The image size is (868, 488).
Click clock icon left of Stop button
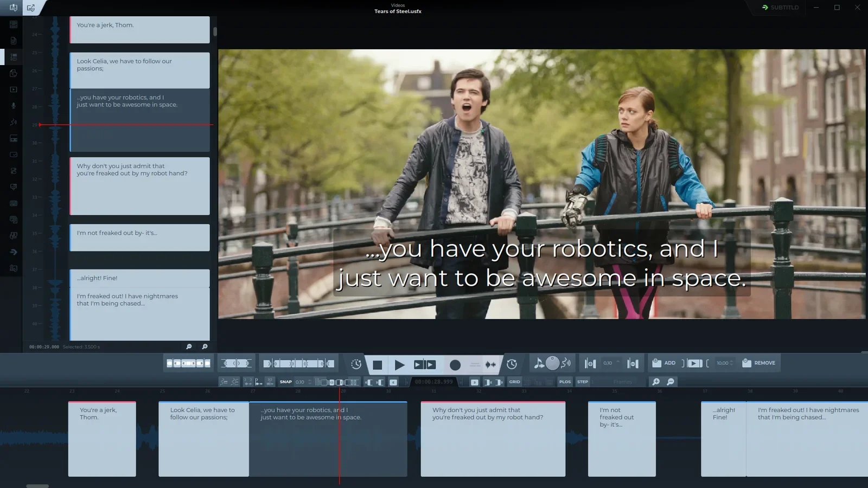tap(356, 364)
